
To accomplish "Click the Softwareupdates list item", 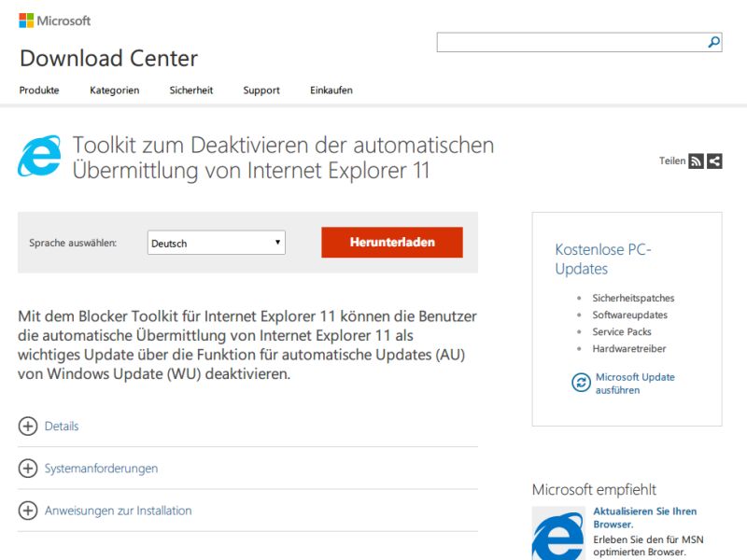I will (629, 315).
